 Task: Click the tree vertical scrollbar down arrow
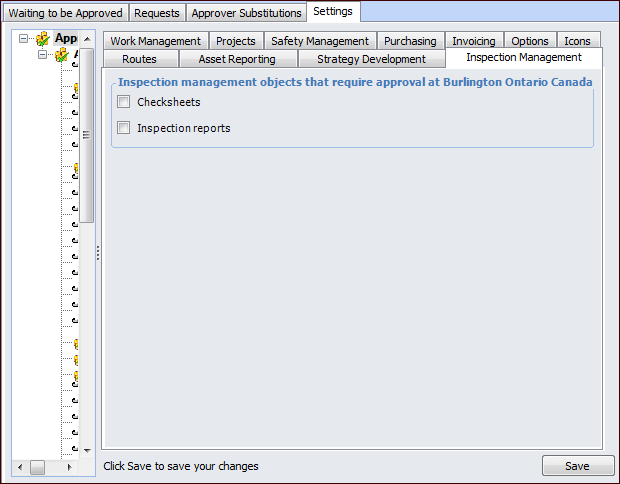[87, 450]
